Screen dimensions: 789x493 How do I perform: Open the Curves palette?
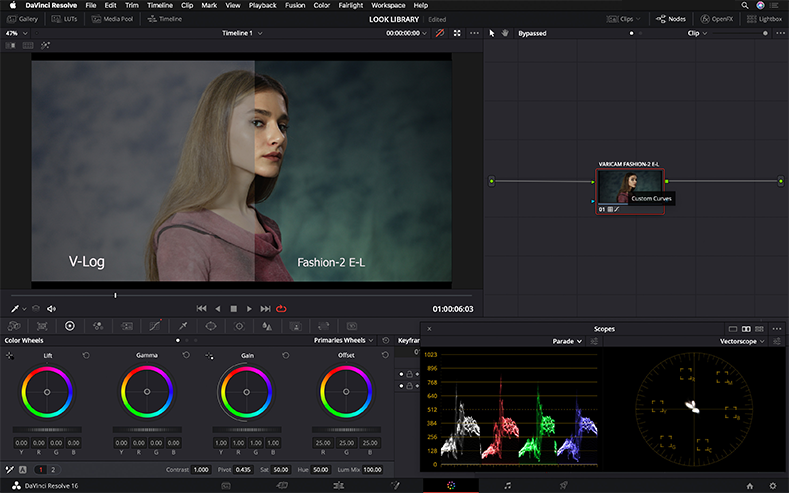[x=155, y=326]
